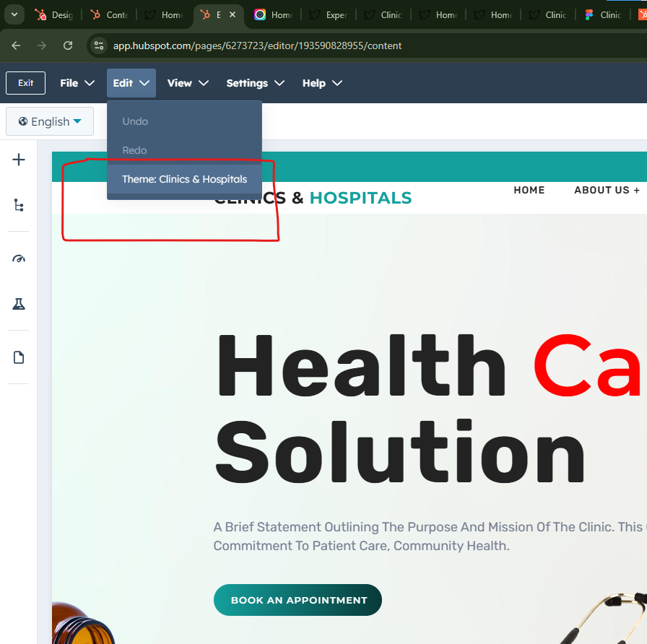
Task: Open the Settings menu
Action: (x=255, y=83)
